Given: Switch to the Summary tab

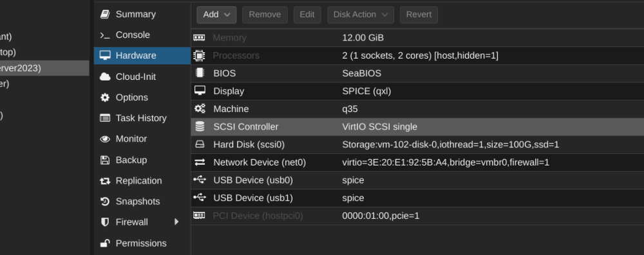Looking at the screenshot, I should [x=142, y=14].
